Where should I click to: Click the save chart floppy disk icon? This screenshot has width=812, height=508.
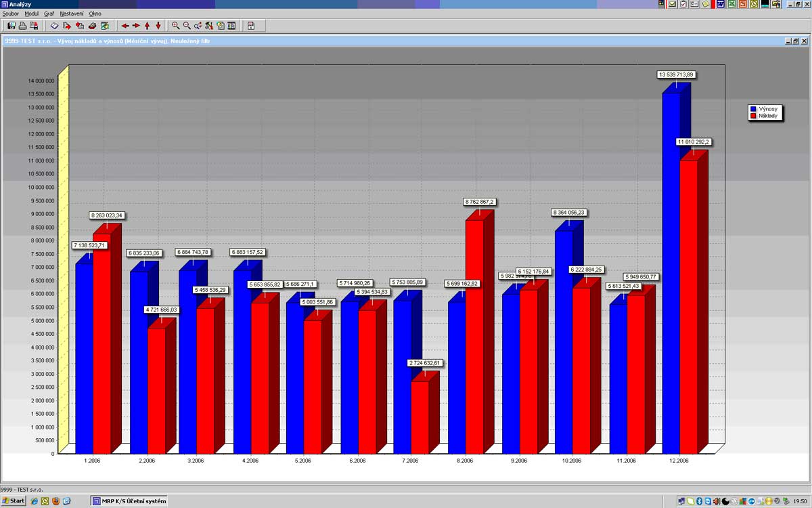coord(12,26)
